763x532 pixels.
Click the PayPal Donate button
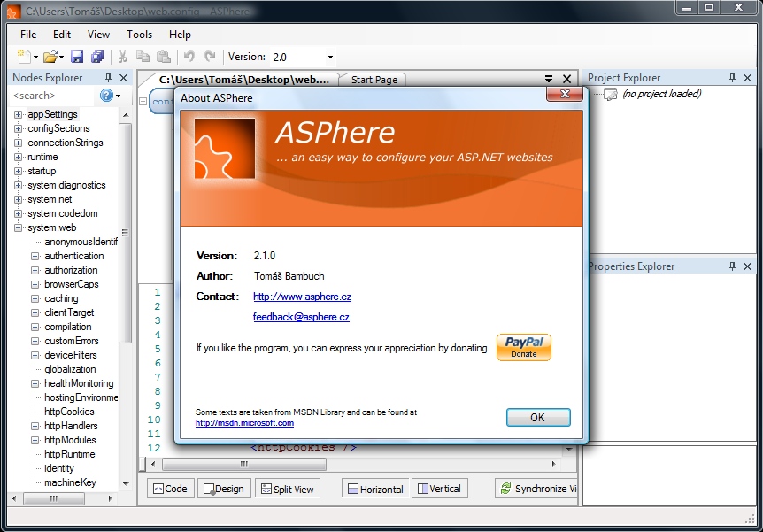(x=524, y=348)
